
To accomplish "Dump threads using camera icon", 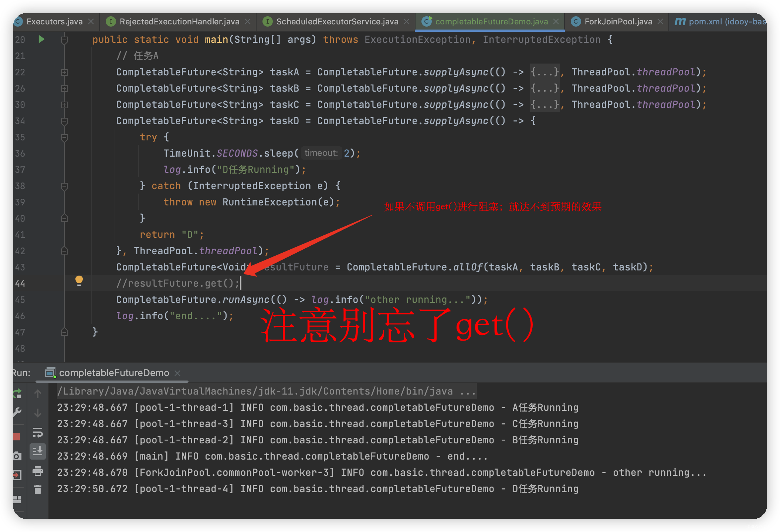I will point(17,456).
